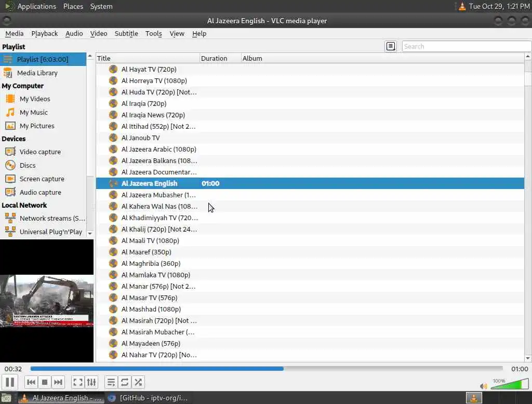532x404 pixels.
Task: Open the System panel menu
Action: 101,6
